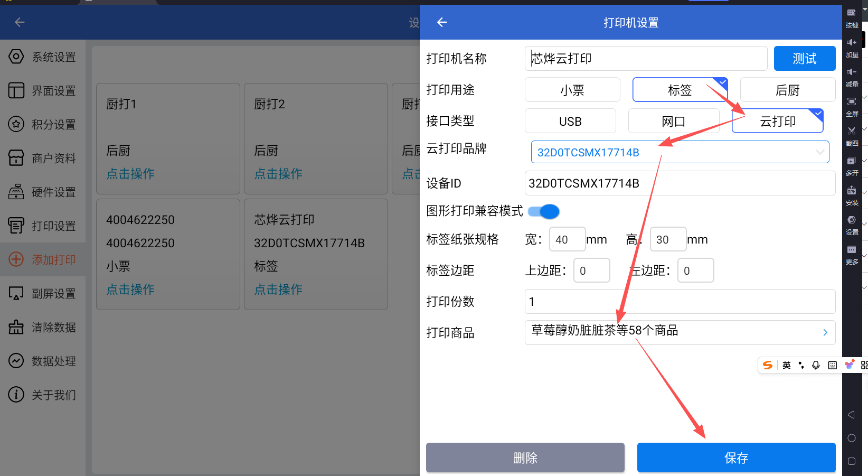
Task: Click the clear data icon in sidebar
Action: click(16, 327)
